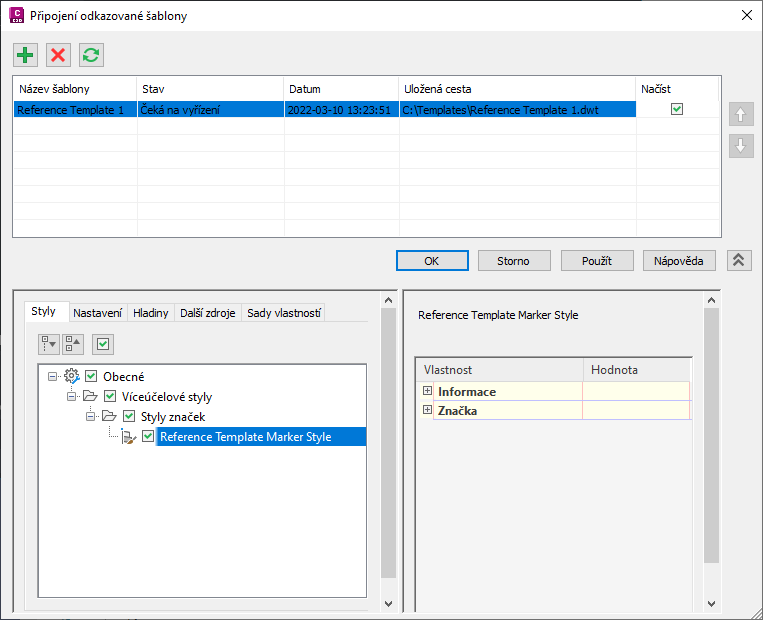Click the Civil 3D application icon
The height and width of the screenshot is (620, 763).
click(x=17, y=16)
